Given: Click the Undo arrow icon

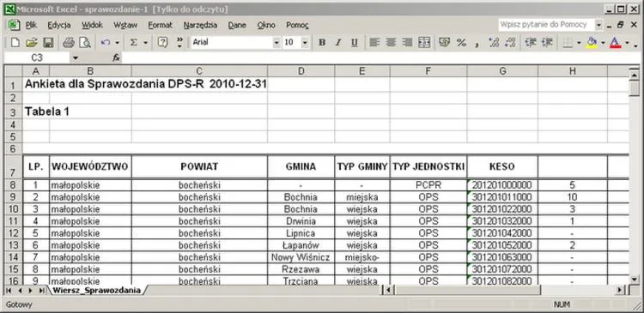Looking at the screenshot, I should 106,42.
